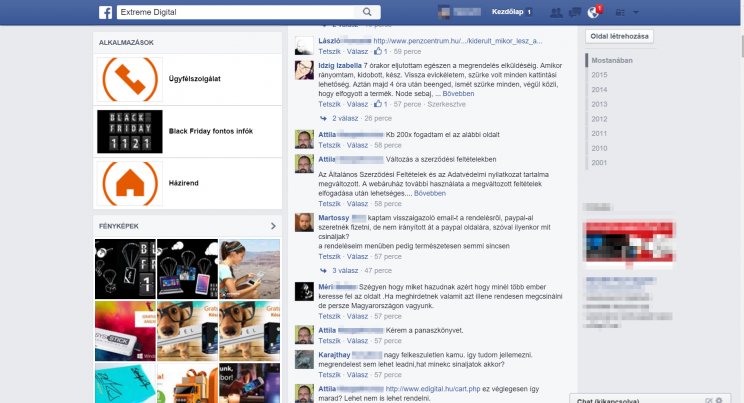Click the chat settings gear icon
Viewport: 744px width, 403px height.
[719, 401]
